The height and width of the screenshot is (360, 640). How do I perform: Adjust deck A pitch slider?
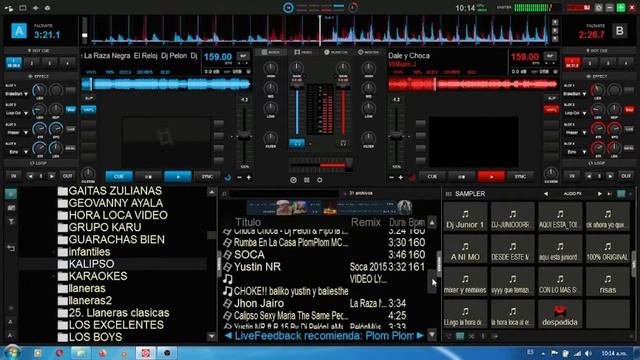click(x=244, y=136)
